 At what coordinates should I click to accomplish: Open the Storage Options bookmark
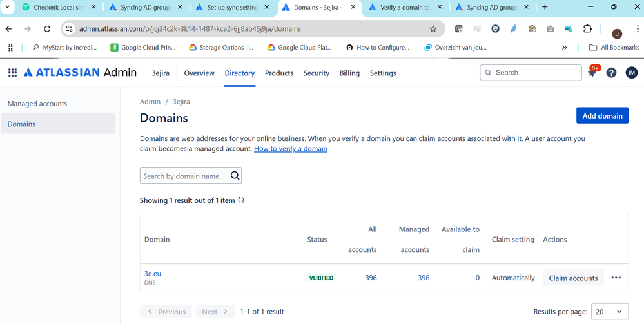pos(221,48)
